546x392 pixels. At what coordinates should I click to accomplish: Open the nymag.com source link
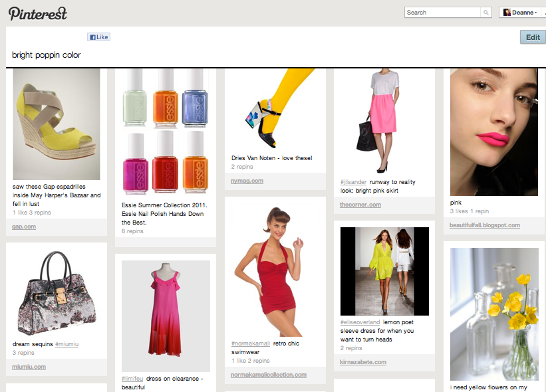click(247, 181)
